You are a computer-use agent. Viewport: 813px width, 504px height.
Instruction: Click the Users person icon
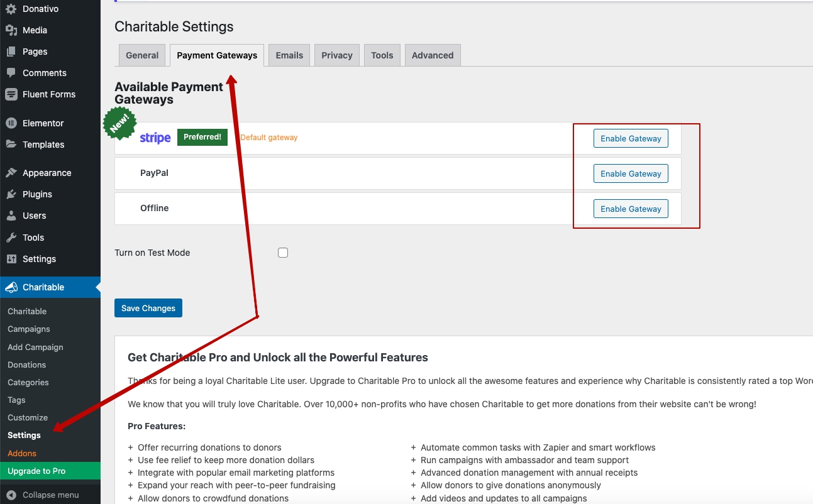pyautogui.click(x=11, y=216)
